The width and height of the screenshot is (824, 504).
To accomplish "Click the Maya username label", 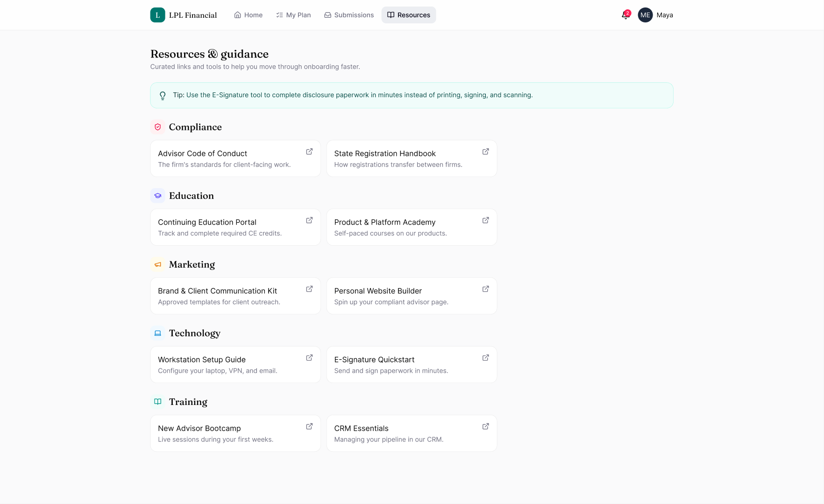I will click(665, 15).
